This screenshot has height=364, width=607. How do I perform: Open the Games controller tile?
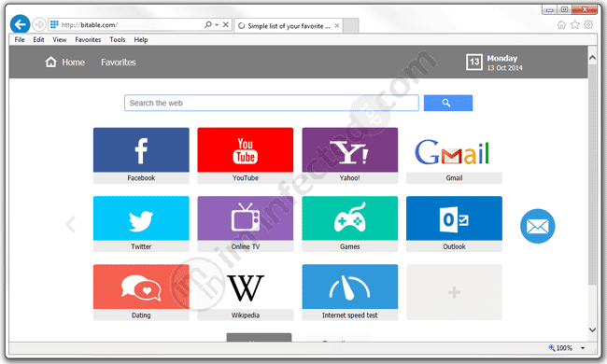point(350,224)
